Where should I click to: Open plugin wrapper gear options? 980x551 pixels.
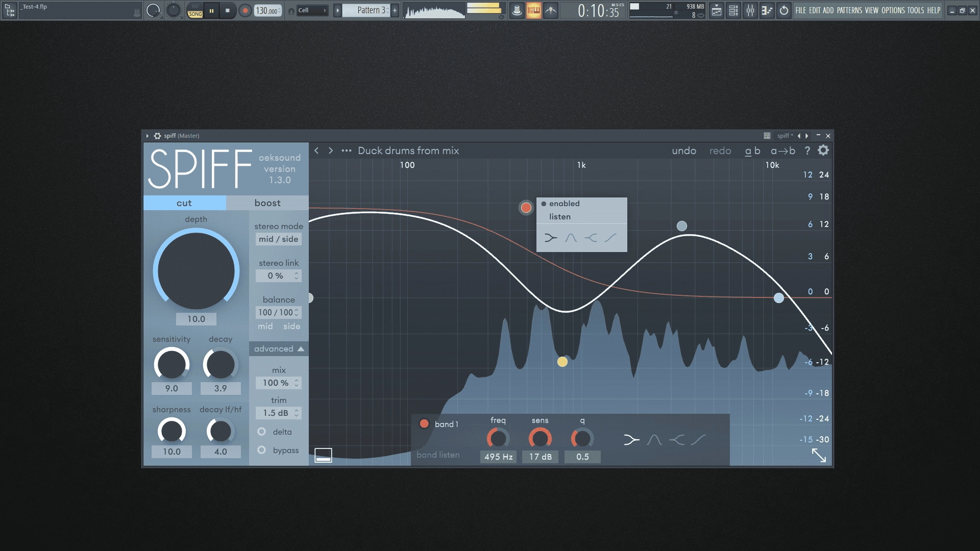tap(157, 136)
